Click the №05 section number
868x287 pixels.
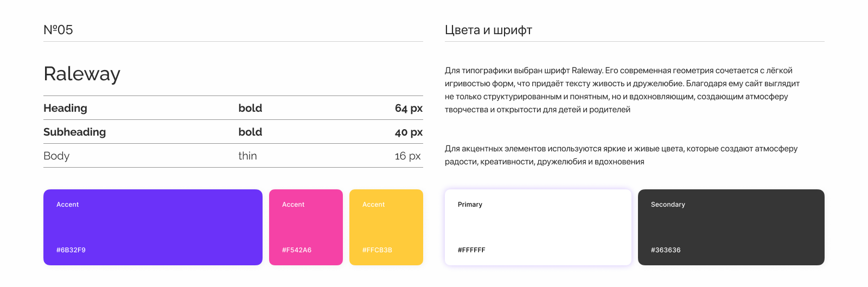click(58, 30)
